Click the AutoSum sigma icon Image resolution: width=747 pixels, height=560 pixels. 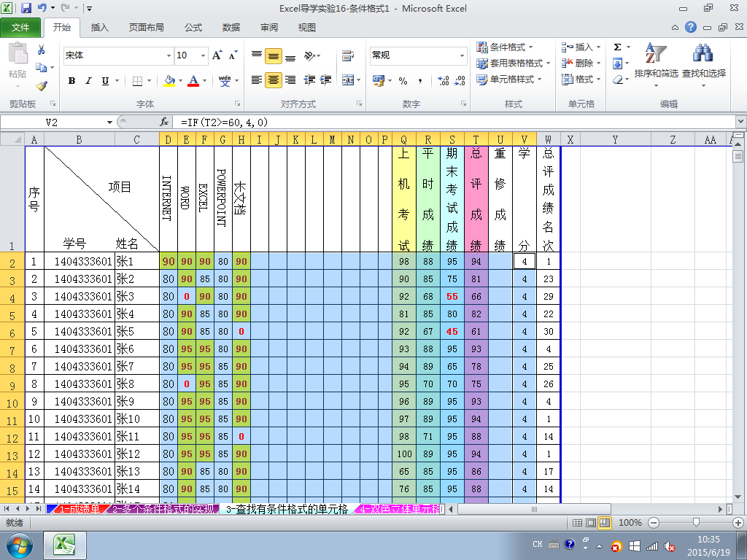click(x=617, y=47)
